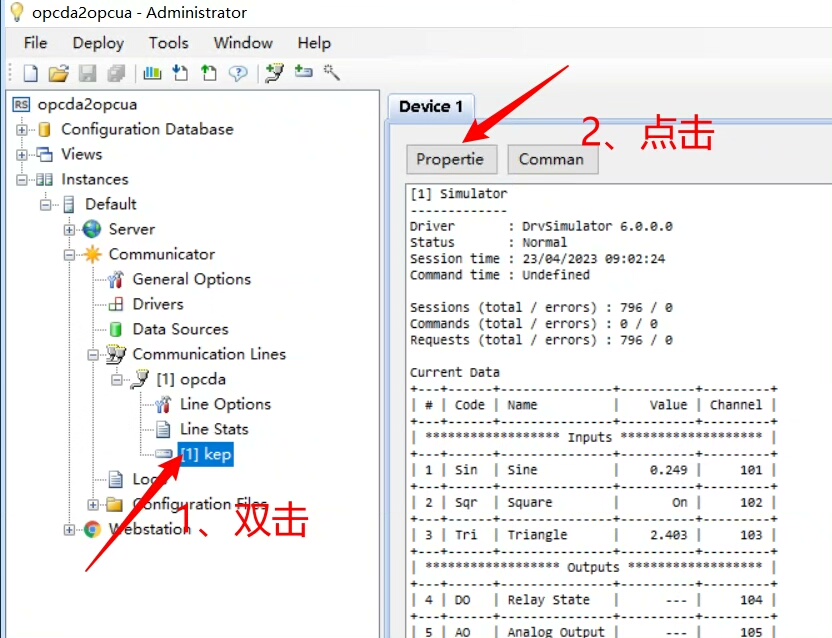
Task: Click the Instances node icon
Action: [45, 179]
